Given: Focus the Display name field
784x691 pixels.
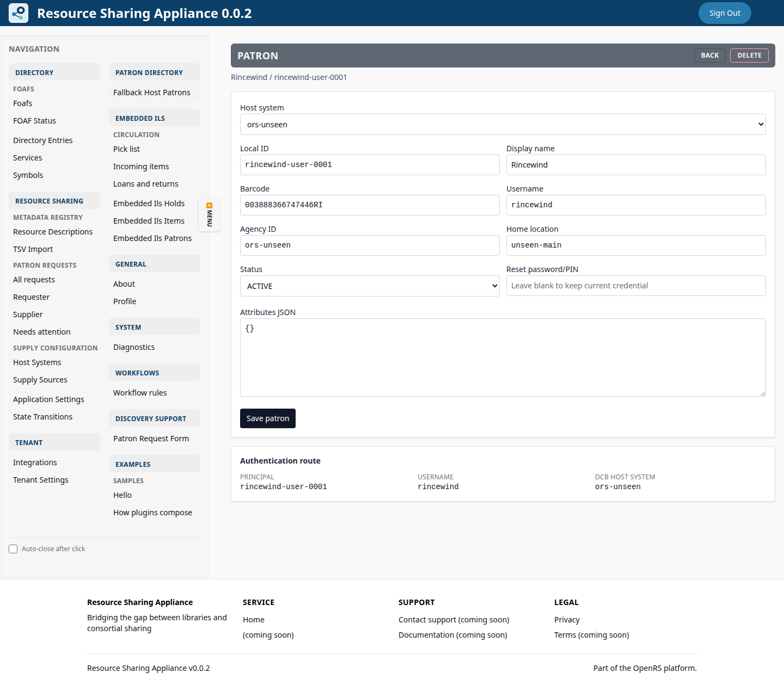Looking at the screenshot, I should point(636,165).
